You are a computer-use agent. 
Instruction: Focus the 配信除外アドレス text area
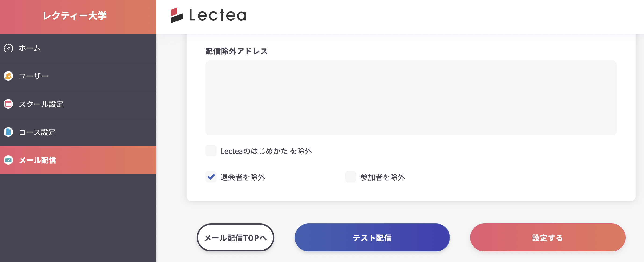411,98
